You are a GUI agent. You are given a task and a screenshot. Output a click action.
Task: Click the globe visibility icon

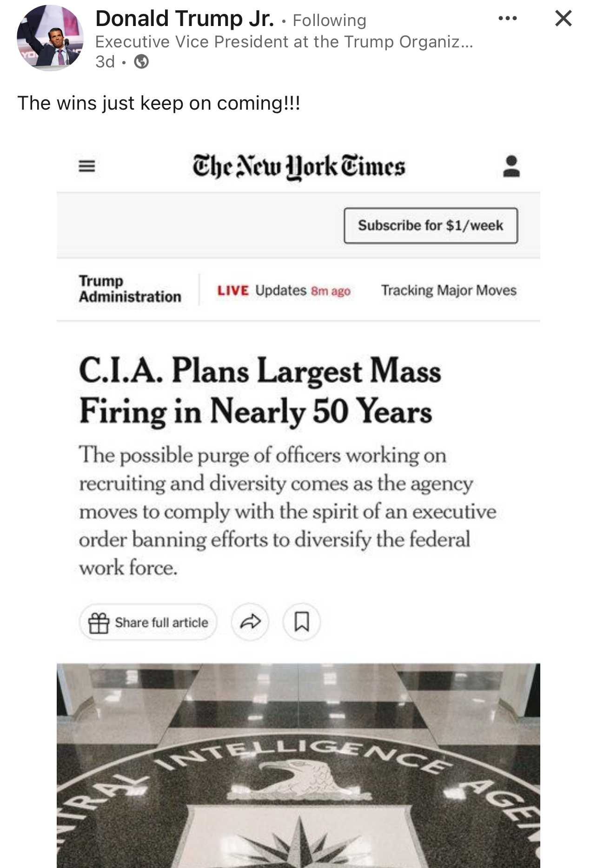point(141,61)
